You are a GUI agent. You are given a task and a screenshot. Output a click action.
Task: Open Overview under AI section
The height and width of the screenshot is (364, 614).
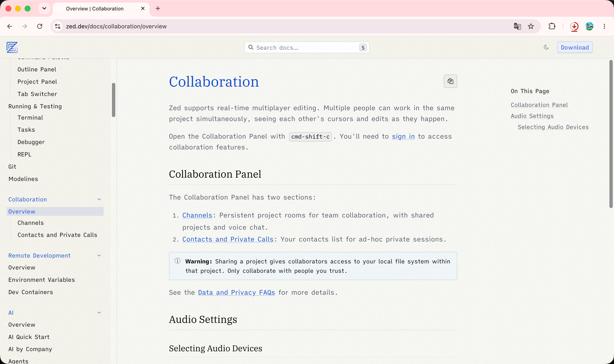[x=22, y=325]
